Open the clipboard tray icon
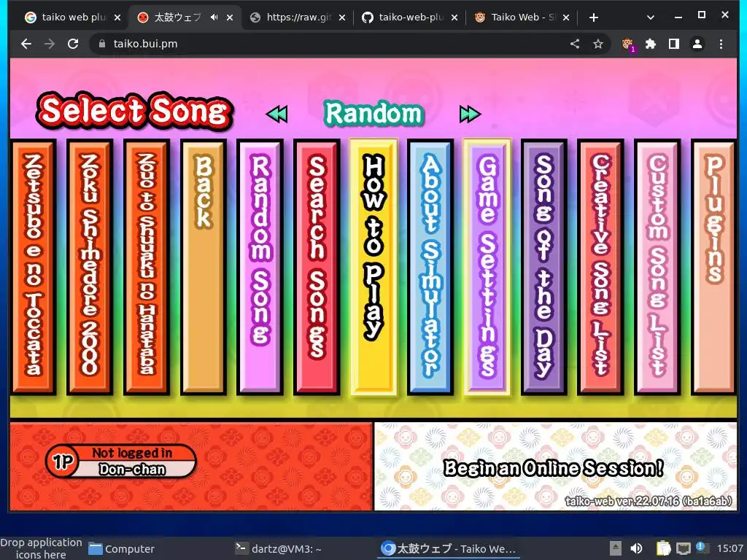This screenshot has width=747, height=560. (x=663, y=548)
